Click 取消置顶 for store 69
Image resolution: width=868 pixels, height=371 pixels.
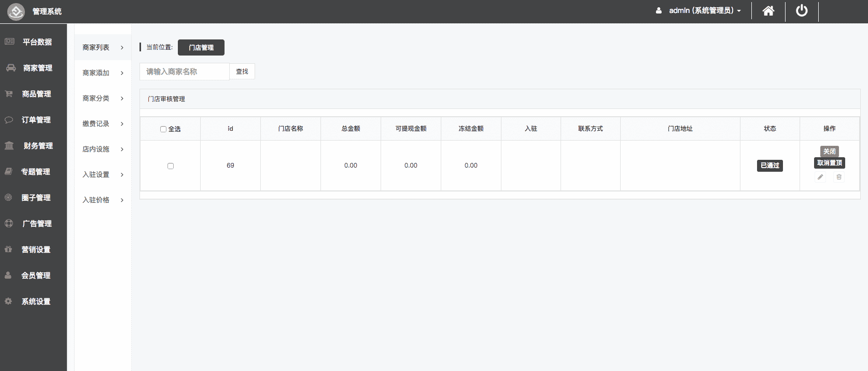click(830, 163)
